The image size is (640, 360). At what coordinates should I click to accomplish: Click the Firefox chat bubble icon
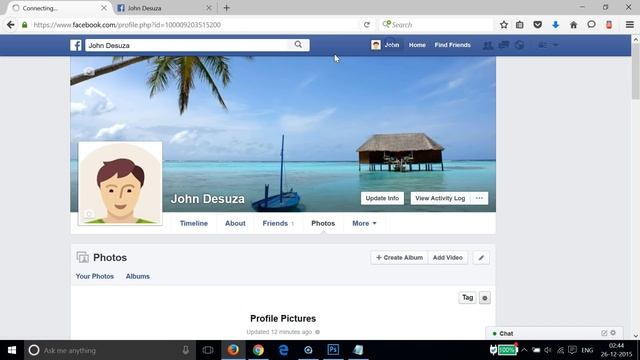[x=591, y=25]
